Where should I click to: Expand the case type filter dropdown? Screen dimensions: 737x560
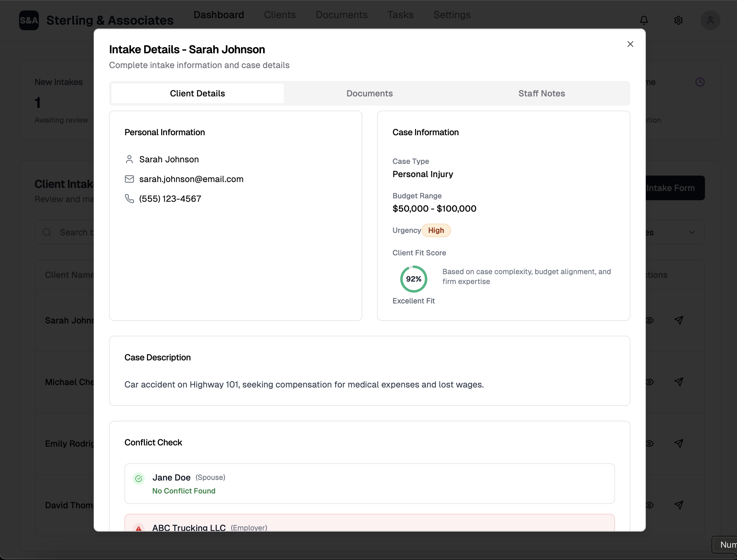[x=692, y=232]
